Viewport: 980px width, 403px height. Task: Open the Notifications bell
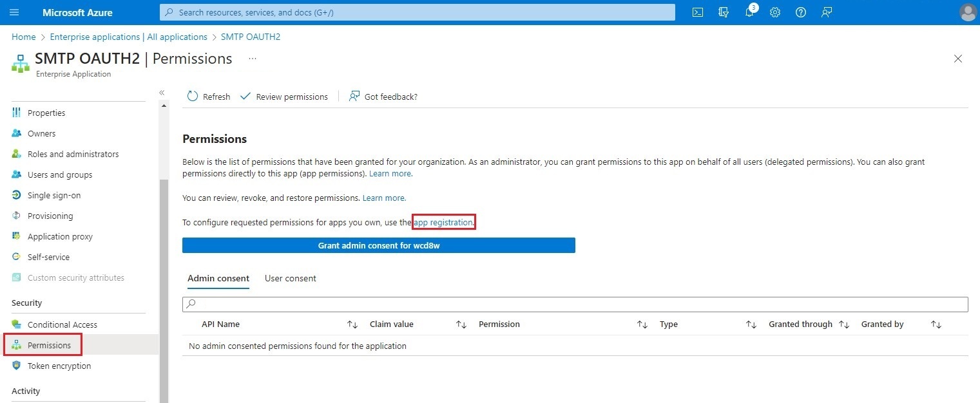pos(749,12)
